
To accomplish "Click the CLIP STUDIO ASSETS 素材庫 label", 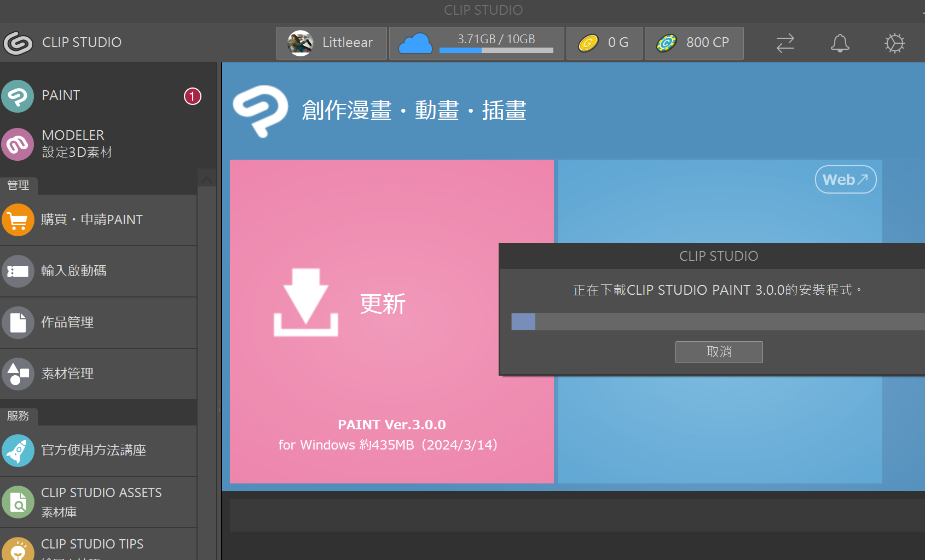I will 101,502.
